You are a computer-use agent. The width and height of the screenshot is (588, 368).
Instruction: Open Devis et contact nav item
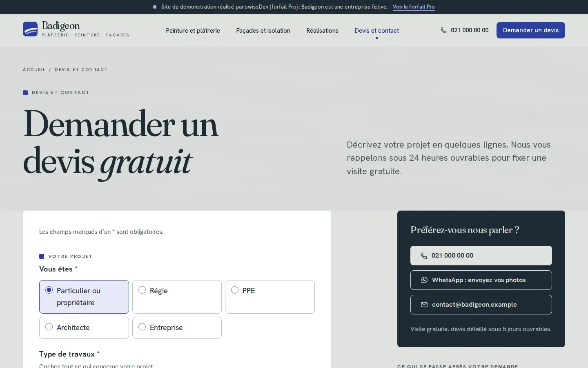pos(376,31)
